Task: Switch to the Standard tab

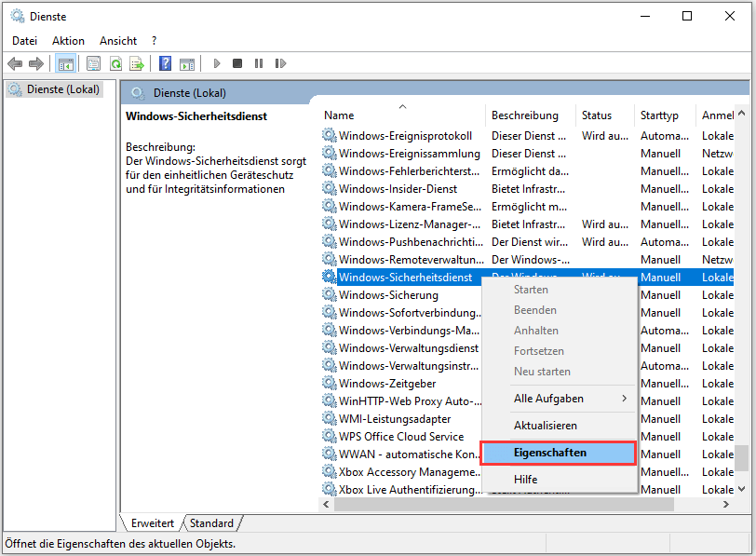Action: [x=211, y=522]
